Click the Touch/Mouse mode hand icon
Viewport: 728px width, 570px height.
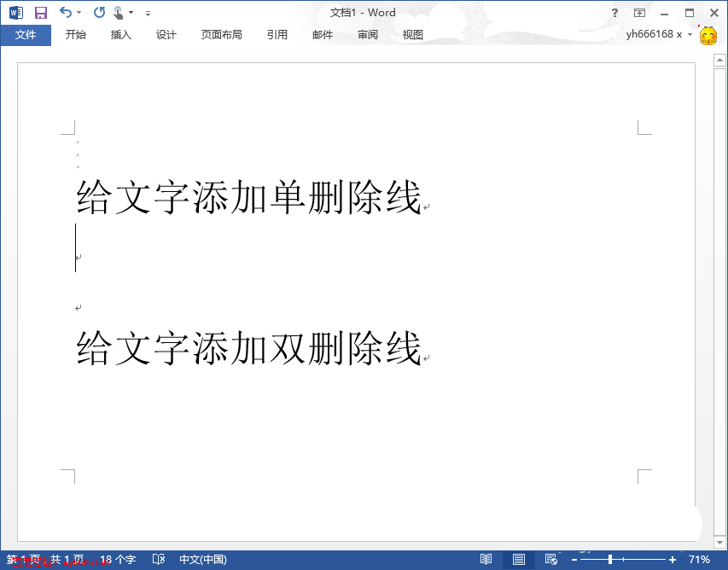(119, 13)
